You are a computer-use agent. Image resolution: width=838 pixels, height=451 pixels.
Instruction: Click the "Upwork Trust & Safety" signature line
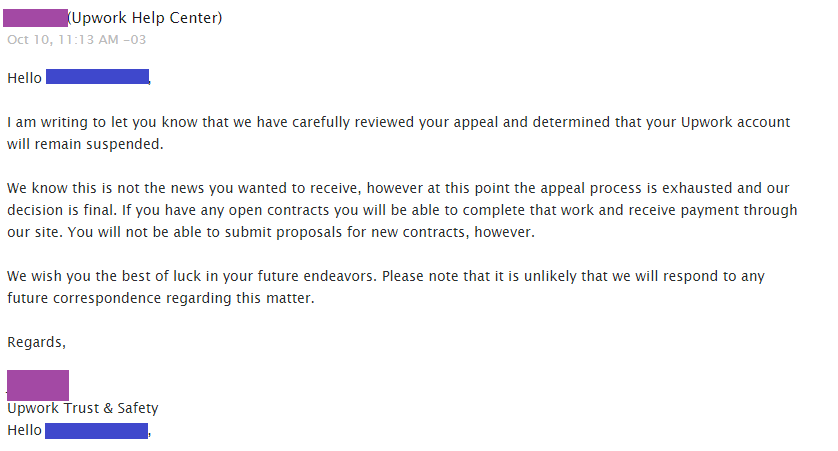pyautogui.click(x=82, y=408)
